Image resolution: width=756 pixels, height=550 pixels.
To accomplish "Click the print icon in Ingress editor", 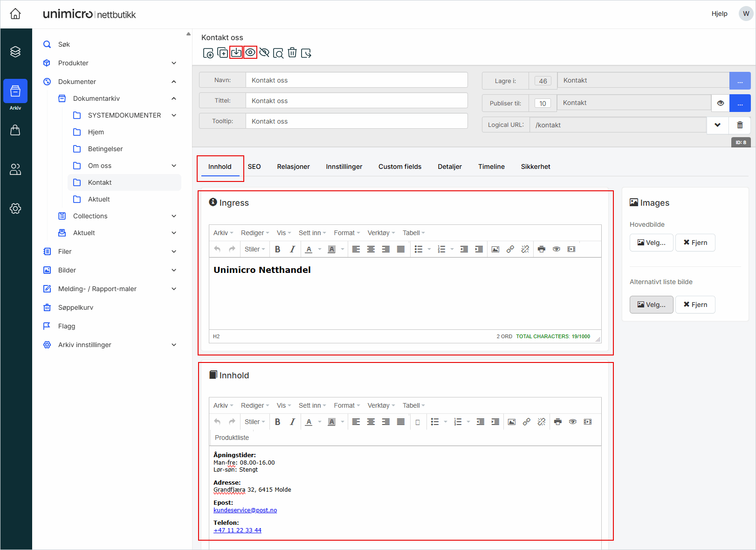I will pos(541,249).
